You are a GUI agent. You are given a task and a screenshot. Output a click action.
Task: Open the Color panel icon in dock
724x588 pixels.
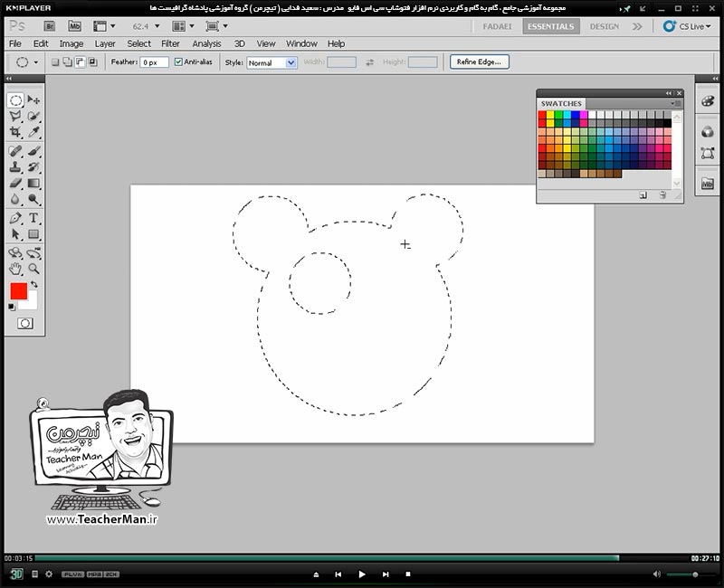click(x=708, y=101)
